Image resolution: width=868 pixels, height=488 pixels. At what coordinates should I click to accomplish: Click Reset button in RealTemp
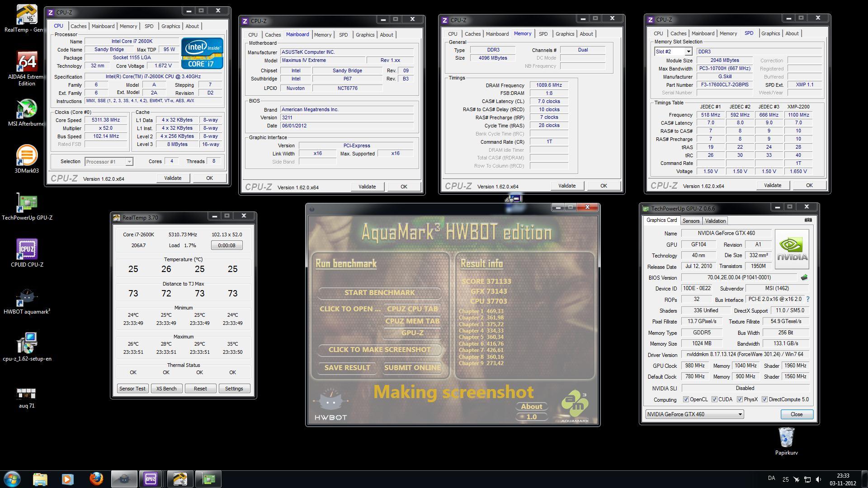point(200,389)
